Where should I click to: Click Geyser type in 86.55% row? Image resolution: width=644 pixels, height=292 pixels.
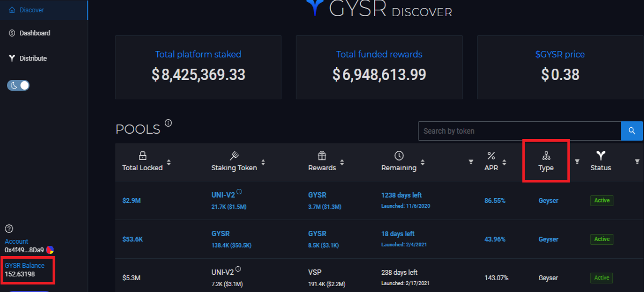[x=548, y=200]
